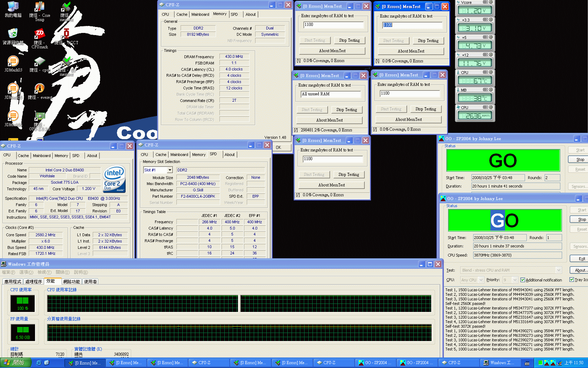This screenshot has width=588, height=368.
Task: Click the Internet Explorer quick launch icon
Action: 39,363
